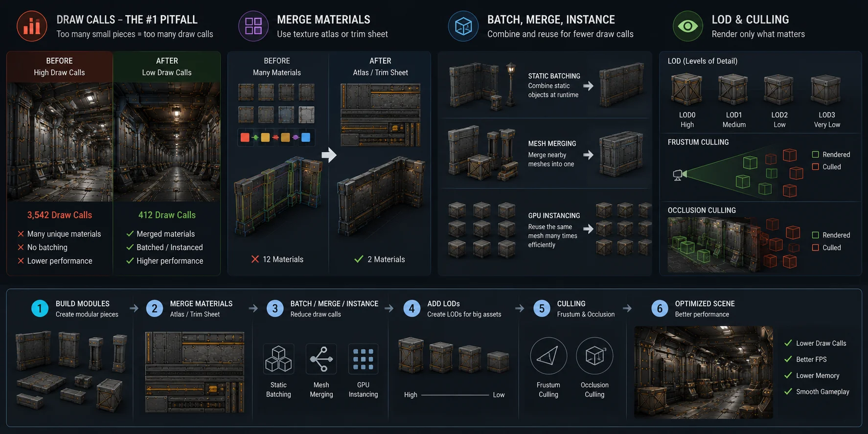The image size is (868, 434).
Task: Click the red material swatch
Action: [x=245, y=137]
